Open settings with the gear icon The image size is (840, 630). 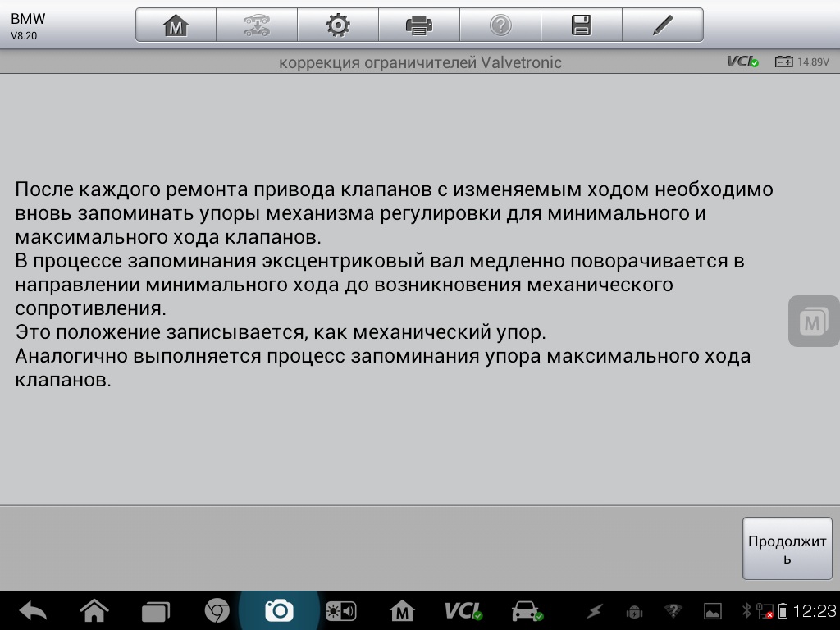pos(337,25)
